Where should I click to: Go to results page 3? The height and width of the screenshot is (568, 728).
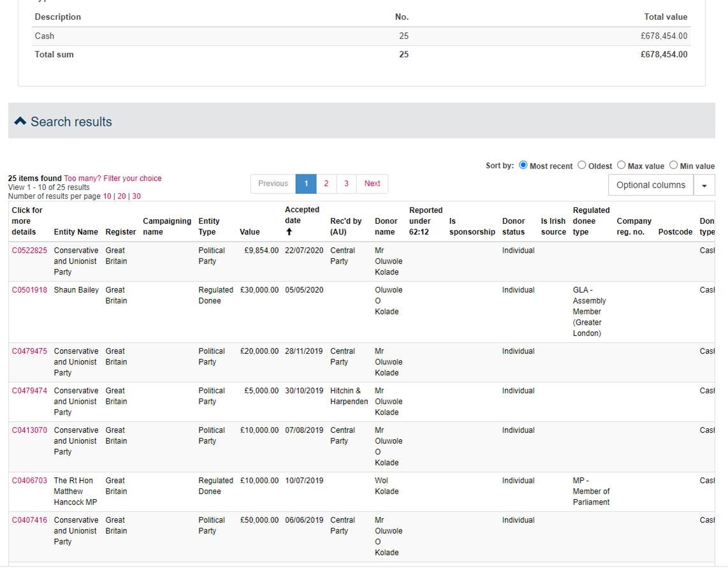click(x=346, y=184)
